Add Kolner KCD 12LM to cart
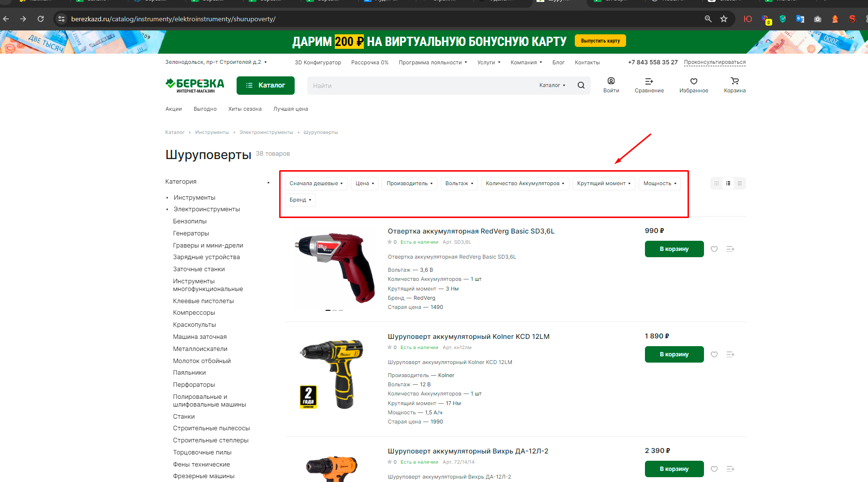 click(674, 354)
